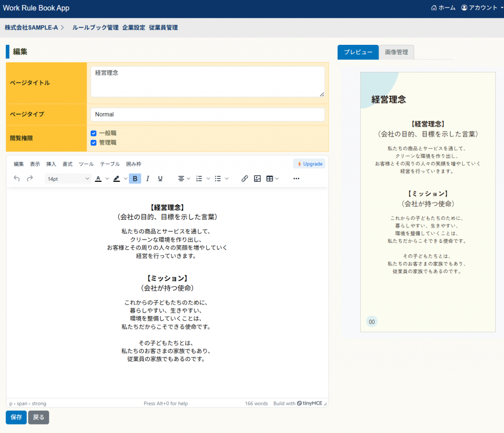This screenshot has height=433, width=504.
Task: Switch to the 画像管理 tab
Action: point(396,52)
